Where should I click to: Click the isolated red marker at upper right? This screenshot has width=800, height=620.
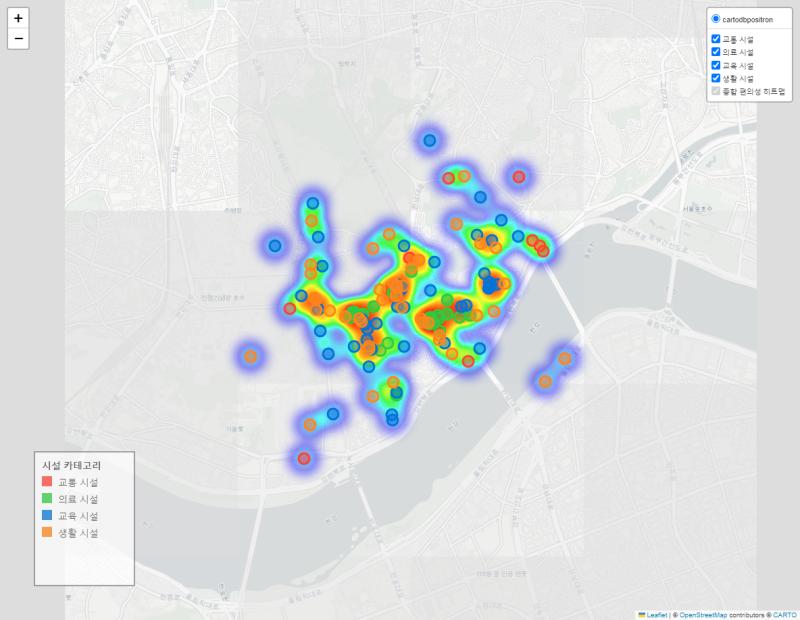click(x=519, y=177)
